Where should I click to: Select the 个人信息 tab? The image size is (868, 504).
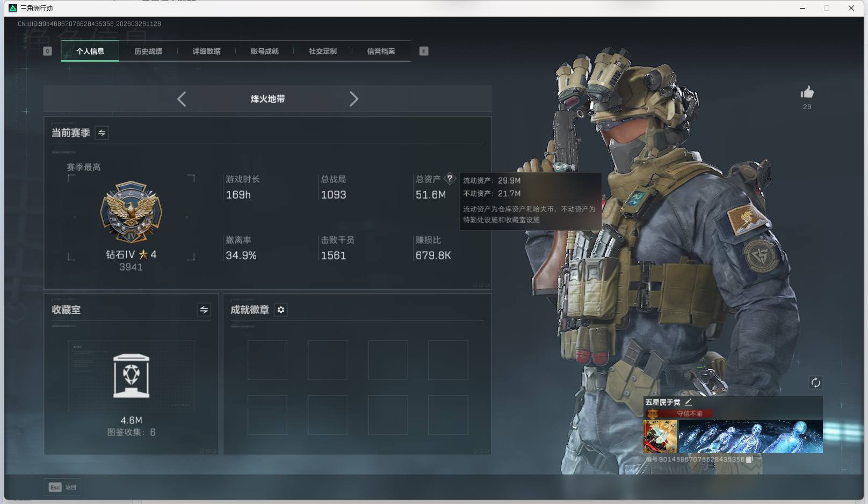click(90, 51)
